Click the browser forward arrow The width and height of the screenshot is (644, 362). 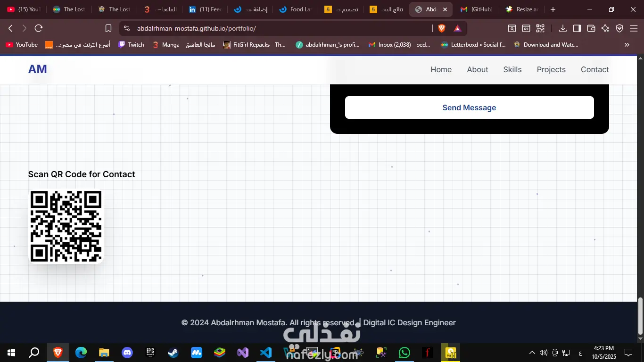click(x=25, y=28)
